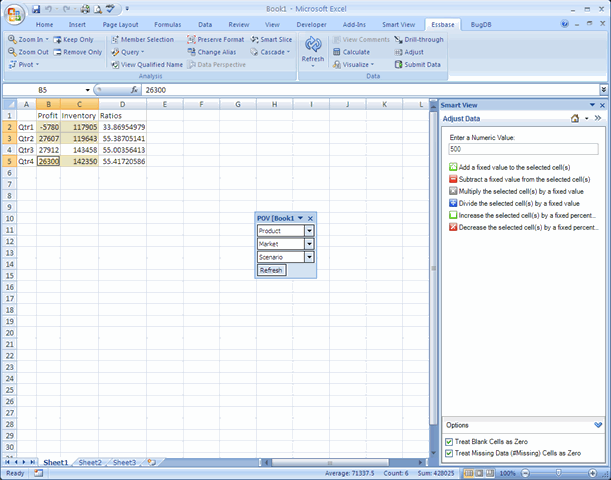Click the blue Divide by a fixed value icon
Screen dimensions: 611x480
coord(453,203)
